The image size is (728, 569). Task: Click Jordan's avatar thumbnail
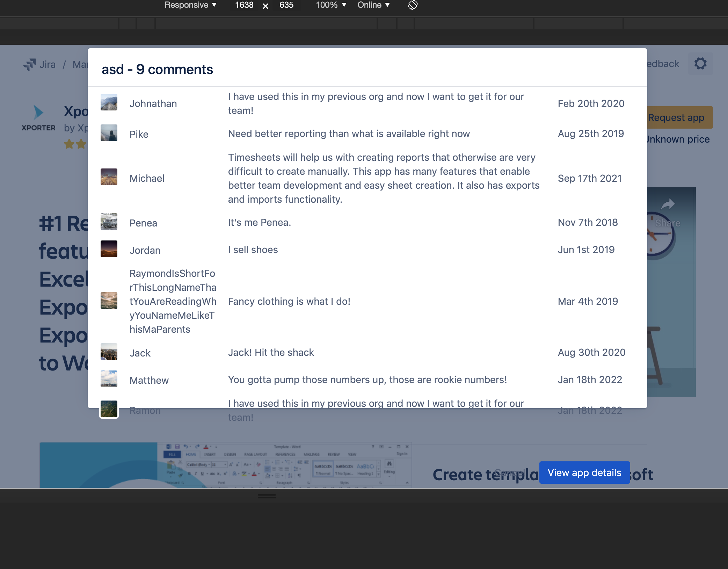coord(109,249)
